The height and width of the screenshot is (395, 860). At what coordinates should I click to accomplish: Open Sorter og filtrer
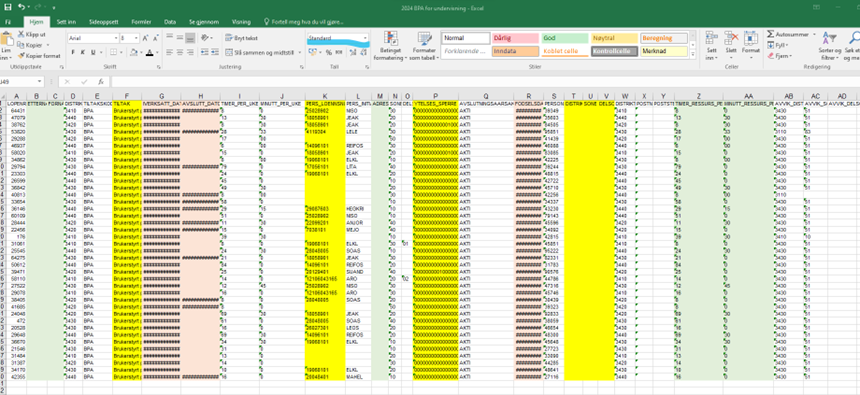829,46
